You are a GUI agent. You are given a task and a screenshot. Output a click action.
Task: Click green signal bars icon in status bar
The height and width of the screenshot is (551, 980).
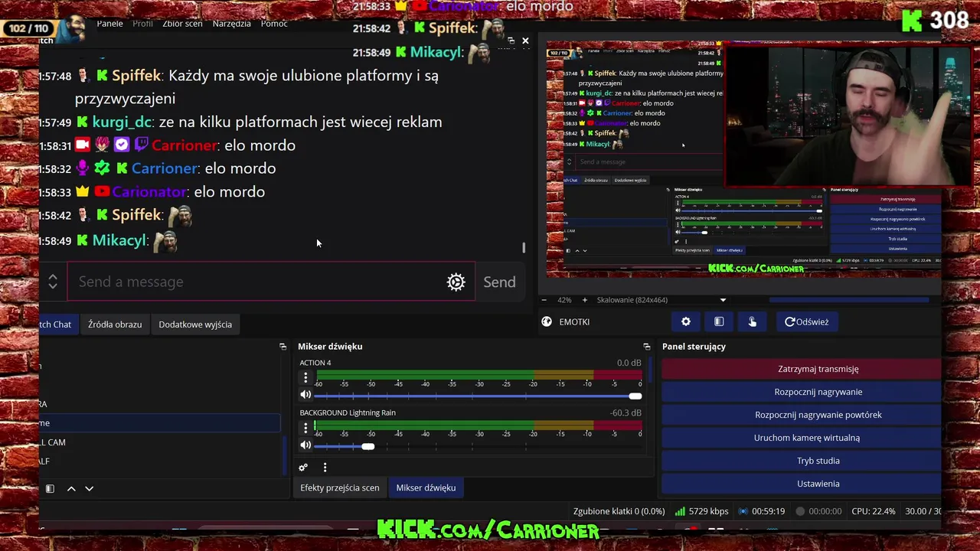coord(680,511)
